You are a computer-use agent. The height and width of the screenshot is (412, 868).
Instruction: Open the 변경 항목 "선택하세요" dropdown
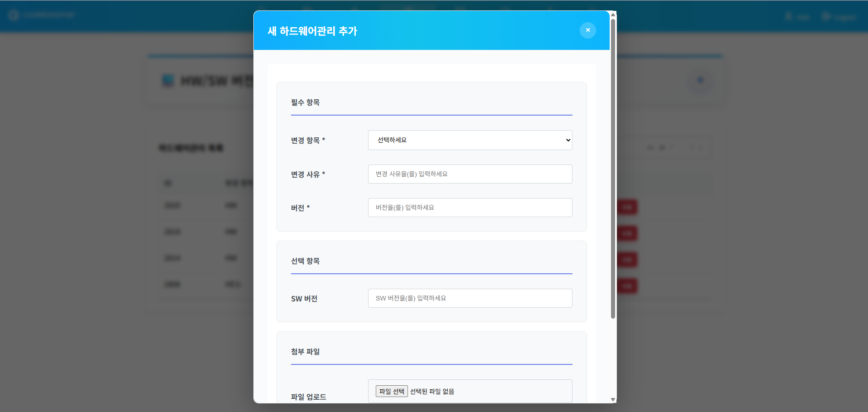pos(470,140)
